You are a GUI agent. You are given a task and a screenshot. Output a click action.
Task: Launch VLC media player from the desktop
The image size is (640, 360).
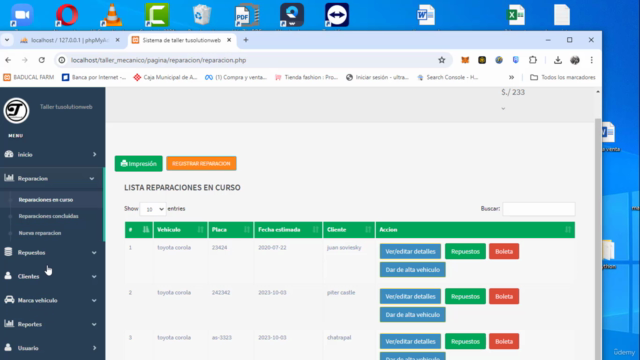pos(111,15)
